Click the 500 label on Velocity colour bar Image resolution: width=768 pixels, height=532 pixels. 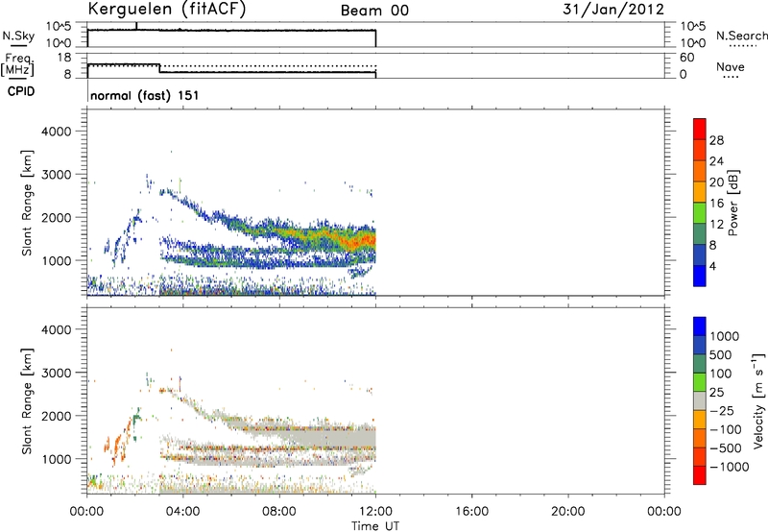pyautogui.click(x=721, y=354)
